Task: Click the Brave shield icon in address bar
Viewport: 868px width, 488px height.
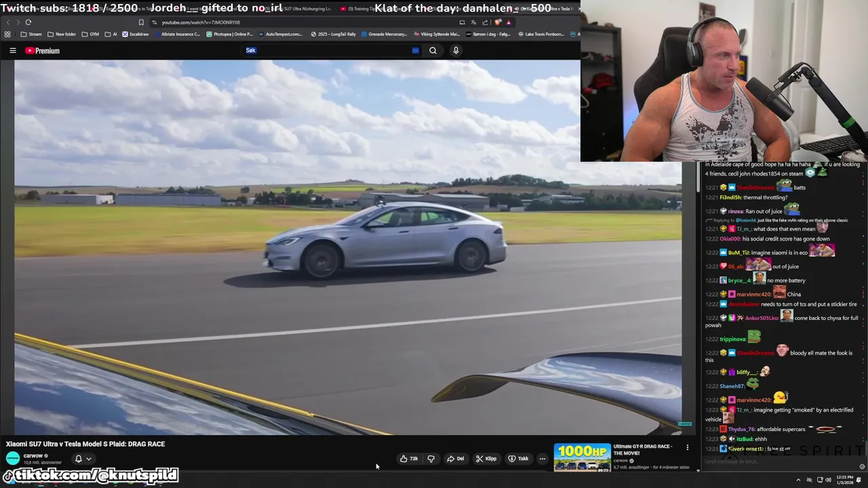Action: pos(498,22)
